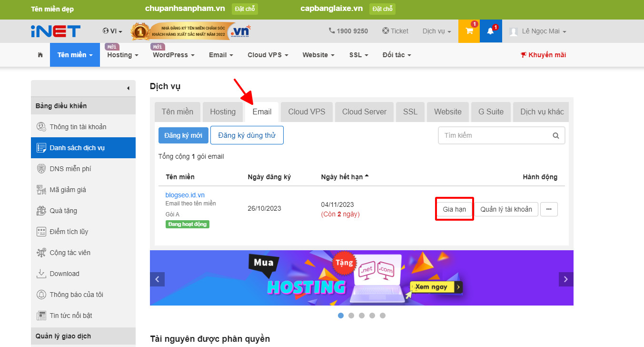The height and width of the screenshot is (347, 644).
Task: Expand the Cloud VPS navigation menu
Action: [268, 55]
